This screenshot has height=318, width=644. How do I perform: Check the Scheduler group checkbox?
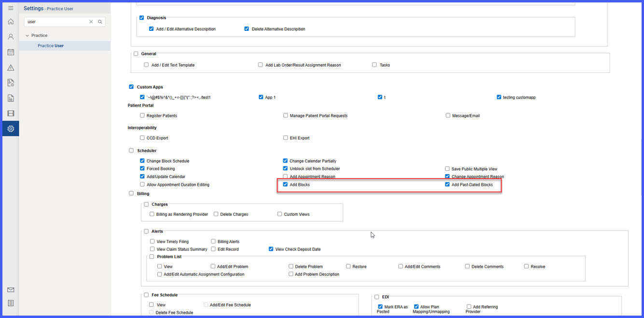click(131, 151)
